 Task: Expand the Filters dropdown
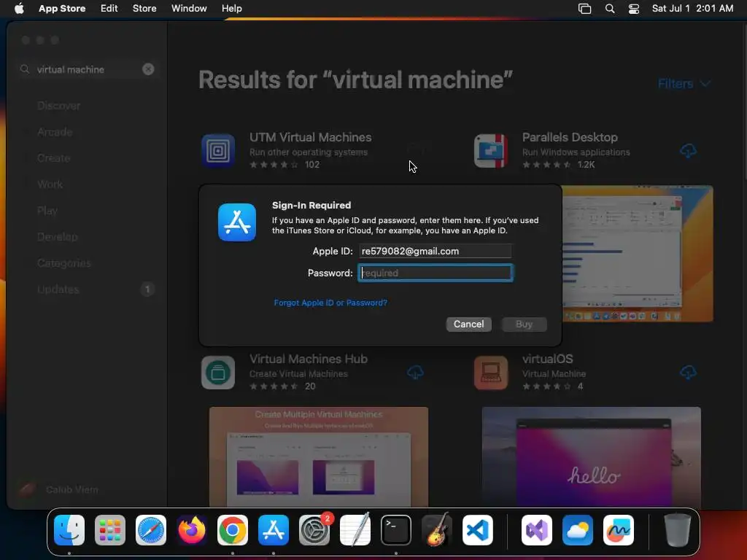684,84
